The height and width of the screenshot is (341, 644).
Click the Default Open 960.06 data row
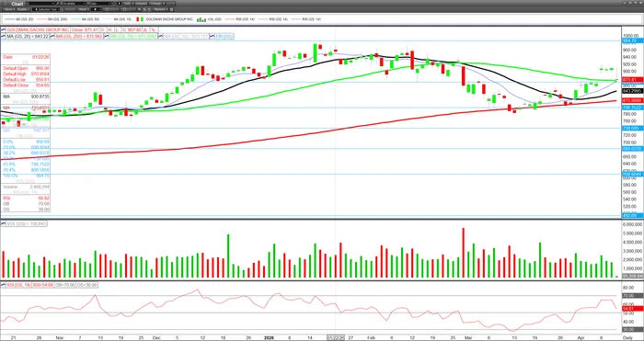pyautogui.click(x=26, y=68)
